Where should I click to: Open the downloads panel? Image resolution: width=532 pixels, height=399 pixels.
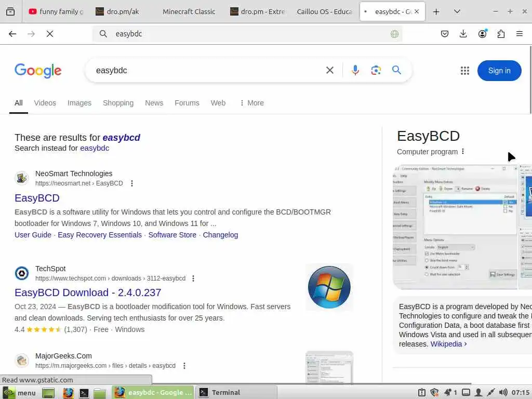point(463,34)
